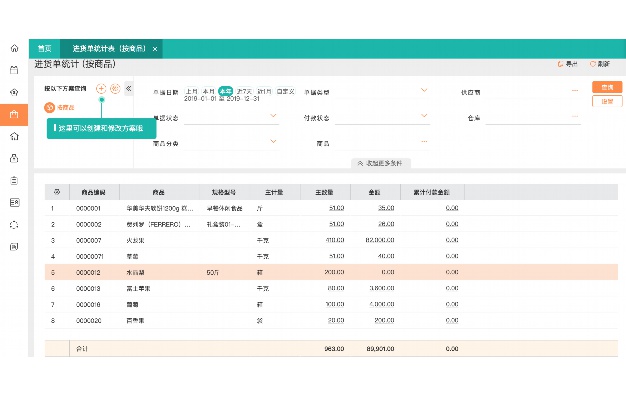Image resolution: width=626 pixels, height=396 pixels.
Task: Click the 82,000.00 amount cell
Action: pyautogui.click(x=380, y=240)
